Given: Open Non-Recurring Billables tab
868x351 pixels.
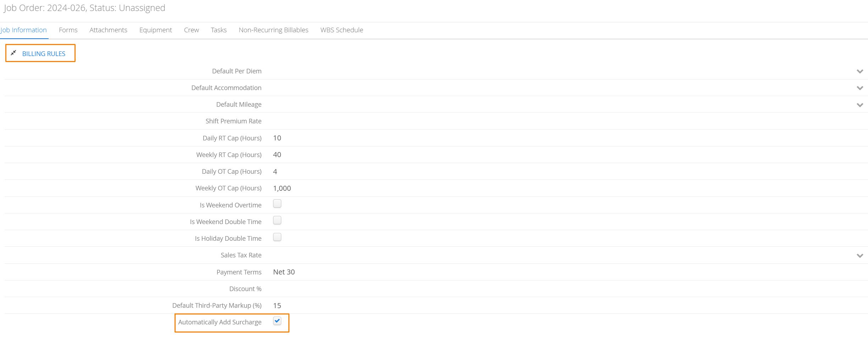Looking at the screenshot, I should coord(273,30).
